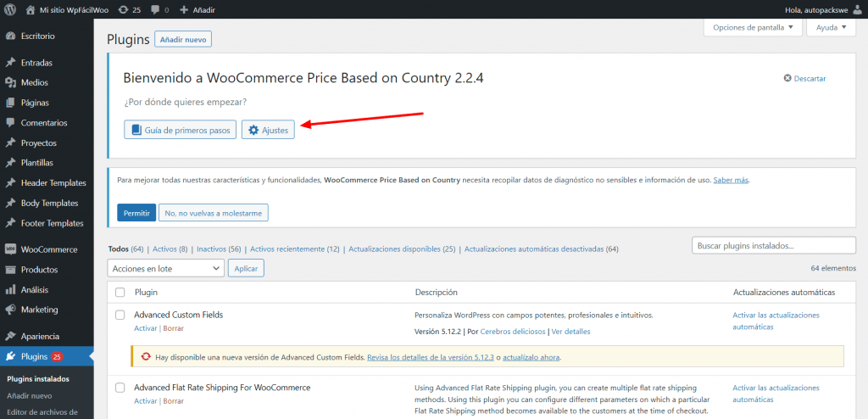This screenshot has width=868, height=419.
Task: Open Plugins instalados submenu item
Action: (38, 379)
